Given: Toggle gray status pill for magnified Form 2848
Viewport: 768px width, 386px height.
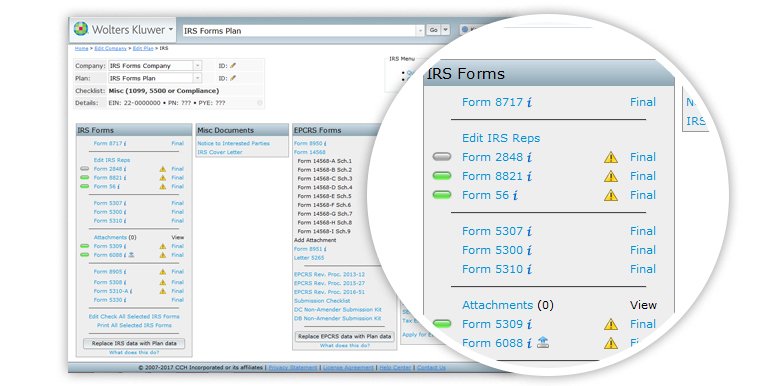Looking at the screenshot, I should click(442, 157).
